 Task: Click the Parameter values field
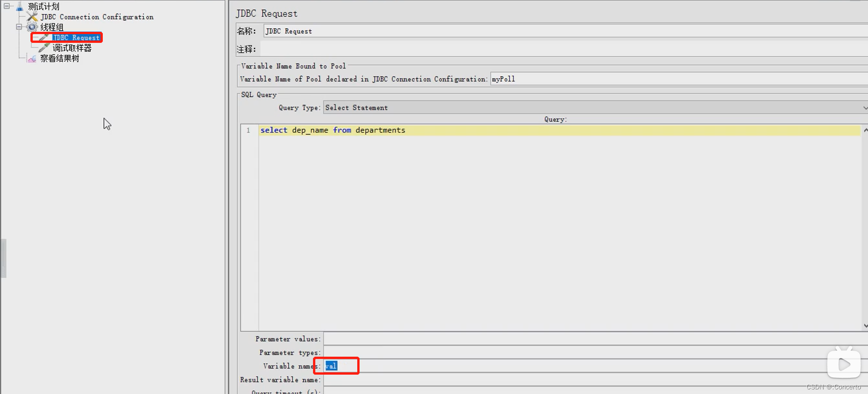coord(596,339)
